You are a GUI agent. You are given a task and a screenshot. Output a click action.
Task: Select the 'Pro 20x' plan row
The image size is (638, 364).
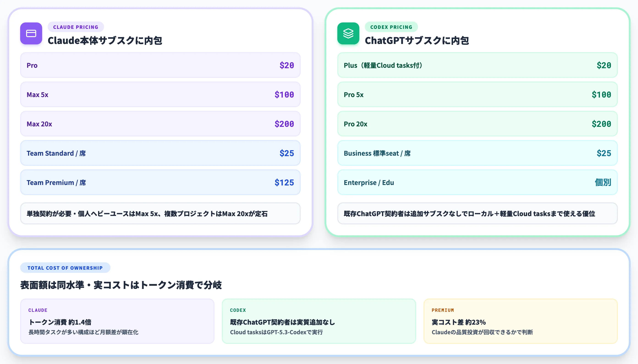point(477,124)
